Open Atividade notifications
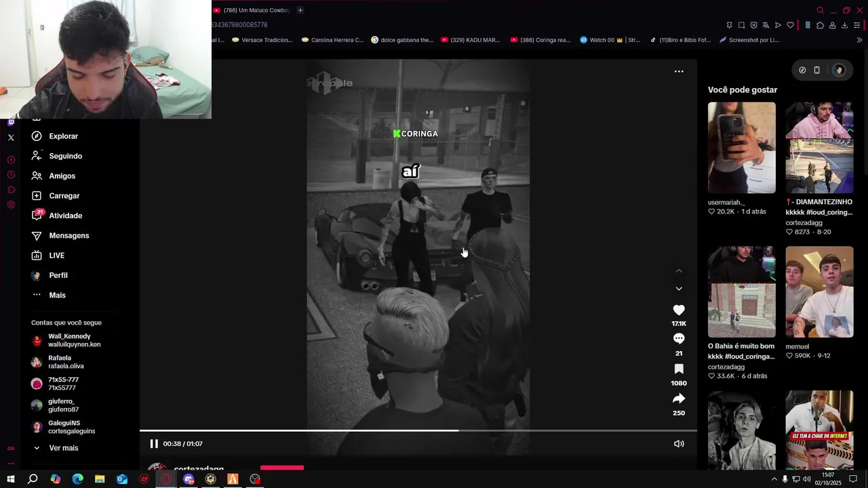 [57, 216]
